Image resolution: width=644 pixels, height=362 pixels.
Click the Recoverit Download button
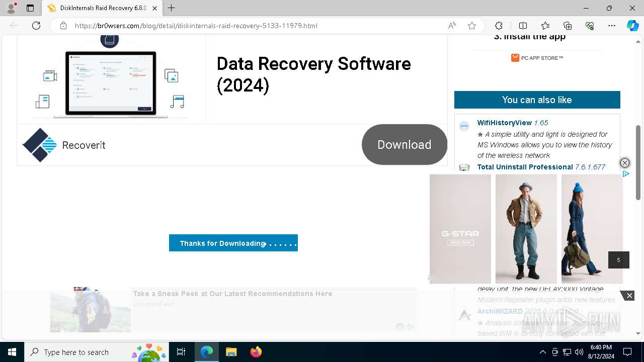pyautogui.click(x=404, y=144)
